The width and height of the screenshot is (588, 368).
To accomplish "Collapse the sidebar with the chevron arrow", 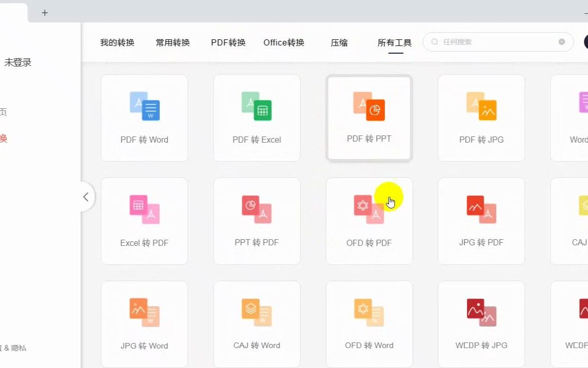I will tap(86, 197).
